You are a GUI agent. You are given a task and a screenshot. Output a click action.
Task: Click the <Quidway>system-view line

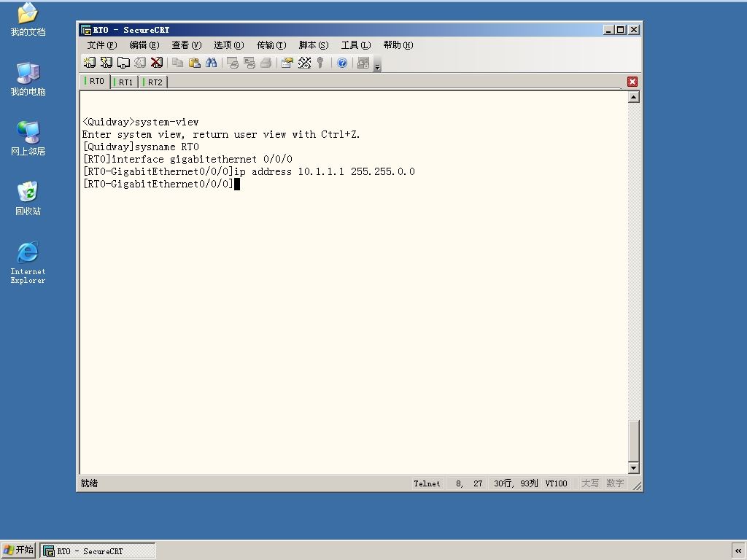[x=141, y=122]
